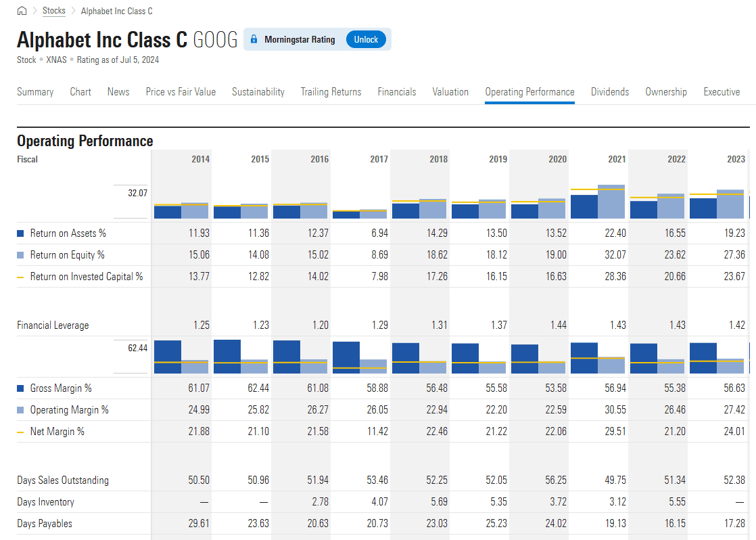The image size is (756, 540).
Task: Click the 2021 returns bar chart
Action: click(598, 201)
